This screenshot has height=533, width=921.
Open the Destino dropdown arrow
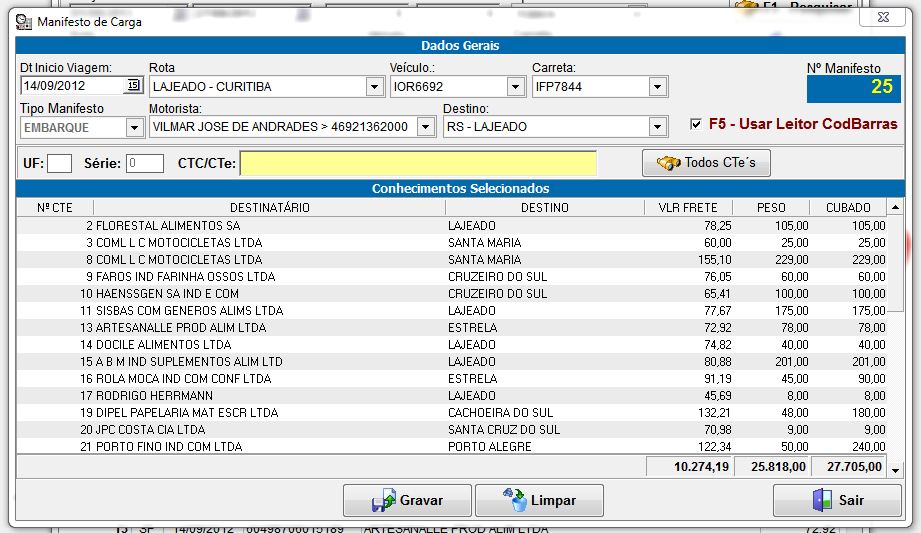[657, 127]
